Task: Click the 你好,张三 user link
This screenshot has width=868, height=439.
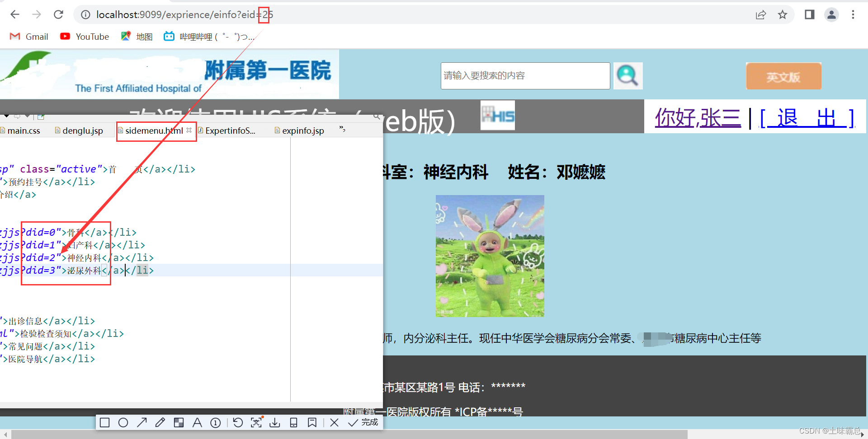Action: (x=698, y=118)
